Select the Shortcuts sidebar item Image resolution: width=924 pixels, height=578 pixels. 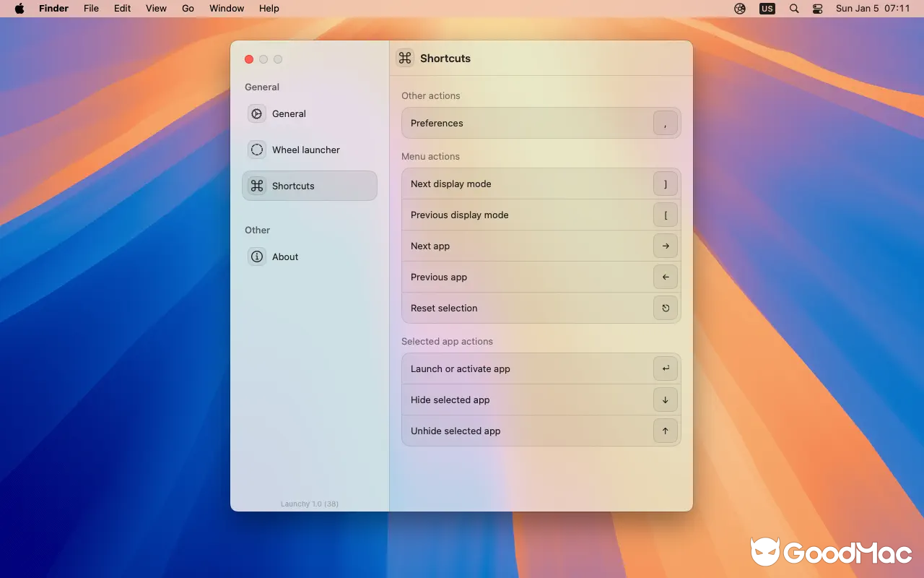click(x=309, y=186)
